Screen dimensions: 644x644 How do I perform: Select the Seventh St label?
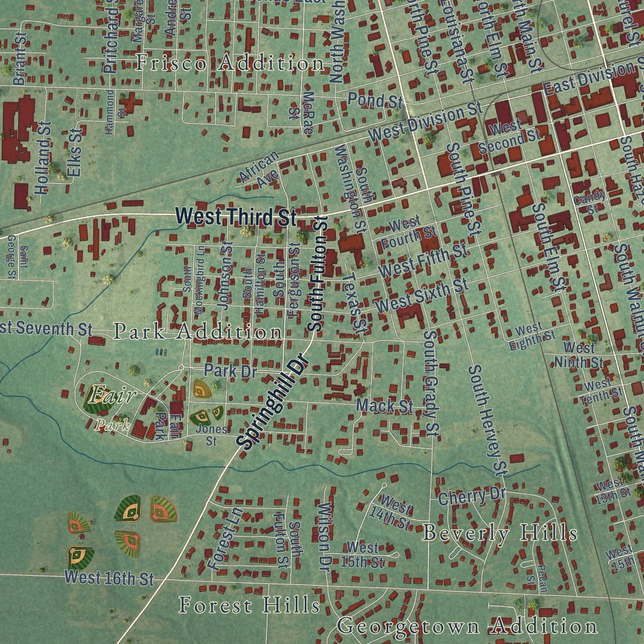pyautogui.click(x=46, y=328)
